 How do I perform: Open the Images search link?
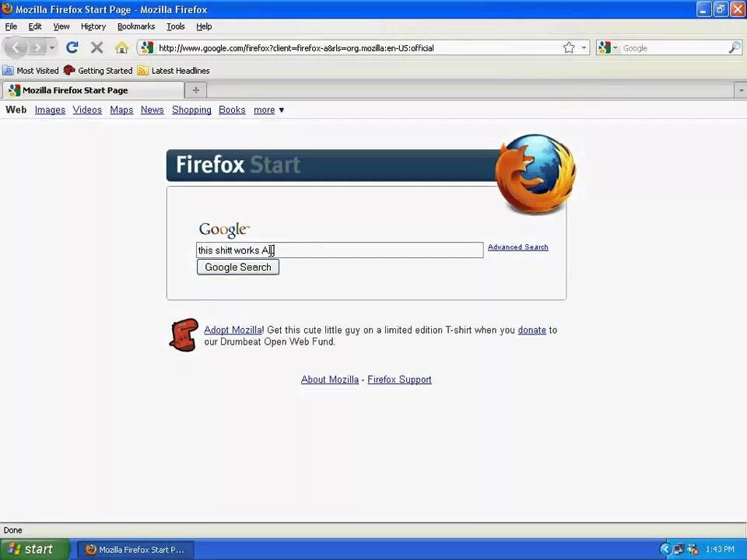point(50,110)
